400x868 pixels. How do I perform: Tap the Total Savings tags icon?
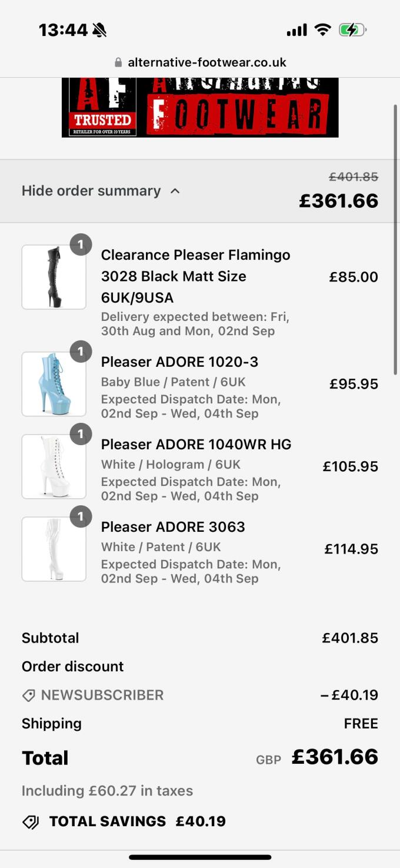(x=31, y=822)
